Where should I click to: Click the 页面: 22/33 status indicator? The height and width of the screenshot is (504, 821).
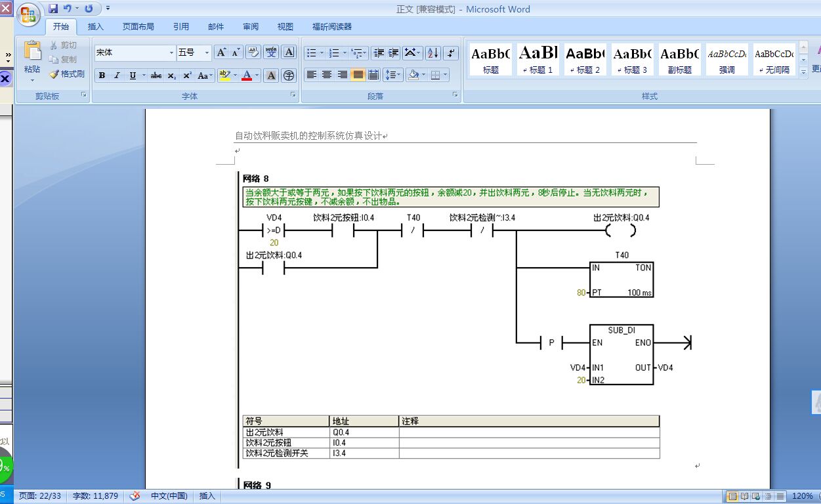(40, 496)
